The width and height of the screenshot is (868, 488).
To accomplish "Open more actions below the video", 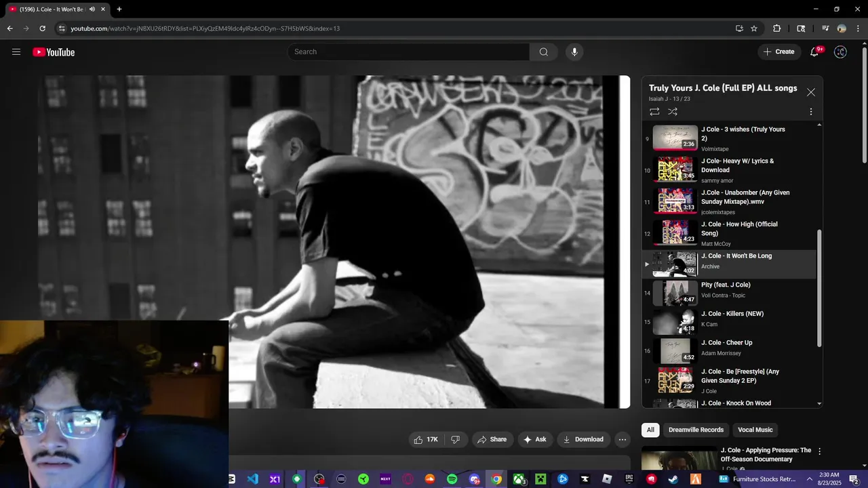I will point(622,439).
